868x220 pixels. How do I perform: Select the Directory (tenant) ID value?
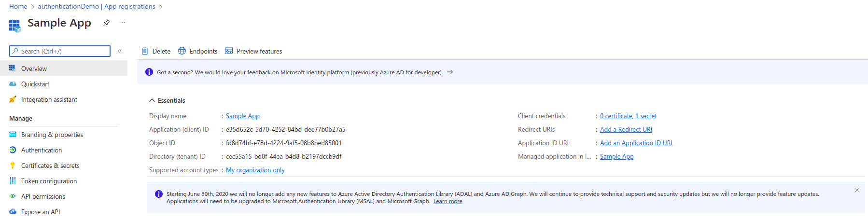(x=284, y=156)
